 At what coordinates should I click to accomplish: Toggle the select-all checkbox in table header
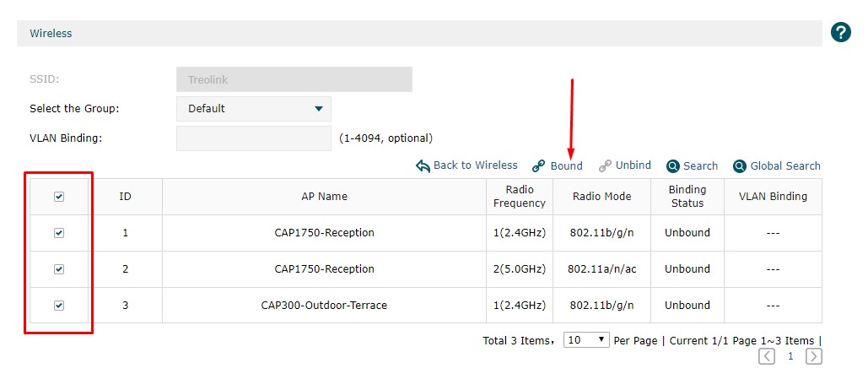[59, 197]
